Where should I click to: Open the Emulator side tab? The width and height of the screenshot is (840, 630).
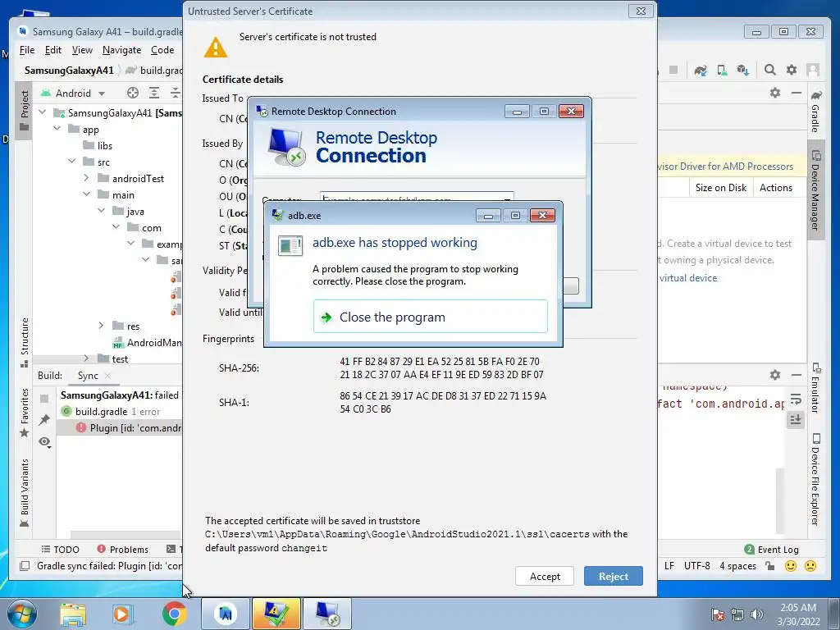(815, 388)
